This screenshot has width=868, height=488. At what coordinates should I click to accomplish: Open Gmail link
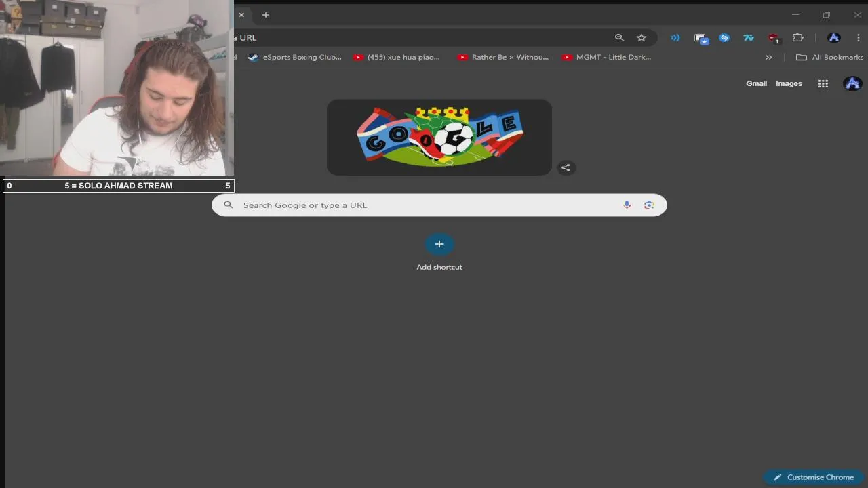click(756, 84)
